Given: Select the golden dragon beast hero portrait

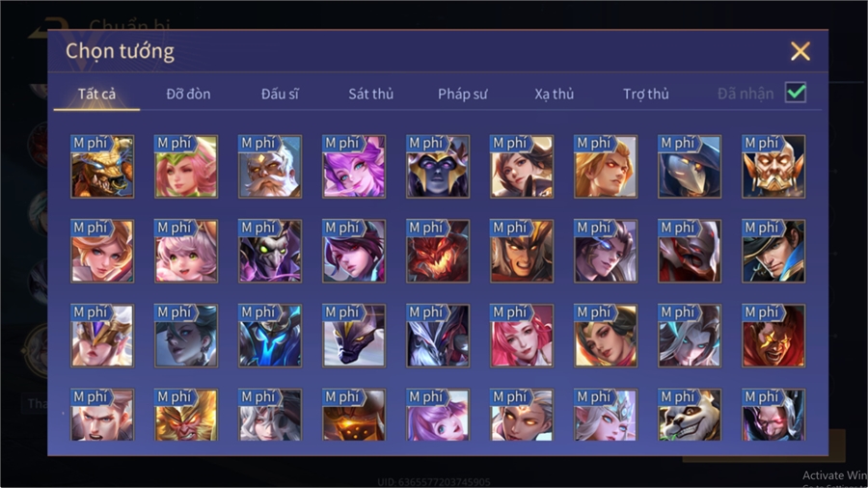Looking at the screenshot, I should 102,167.
